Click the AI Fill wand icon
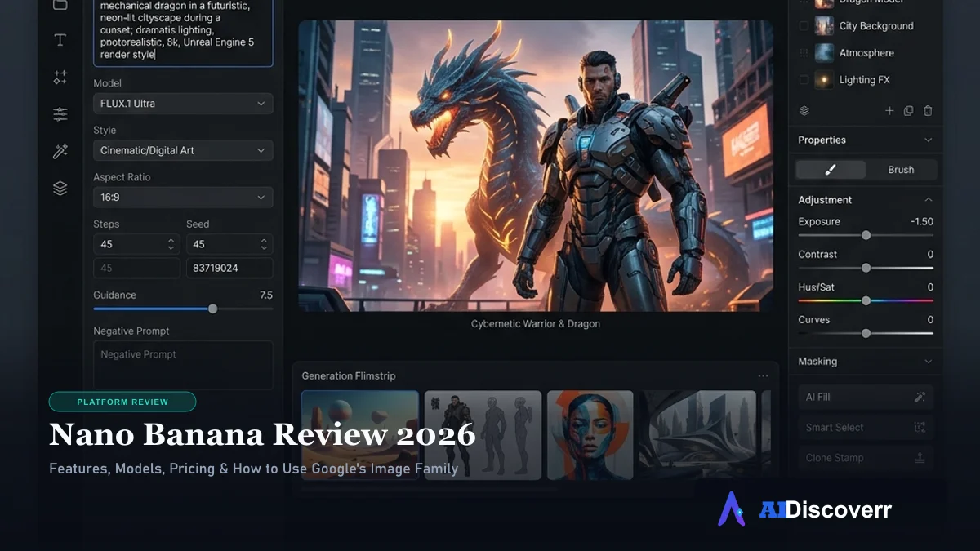This screenshot has width=980, height=551. (x=920, y=397)
